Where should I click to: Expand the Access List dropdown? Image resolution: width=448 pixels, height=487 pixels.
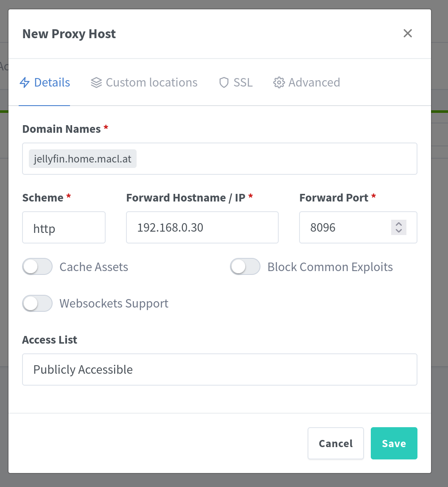(219, 369)
